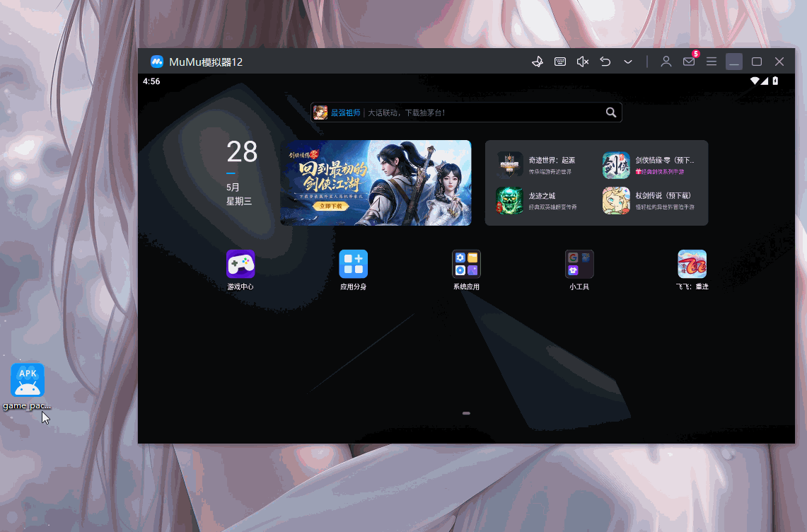807x532 pixels.
Task: Click the MuMu logo in title bar
Action: (x=157, y=62)
